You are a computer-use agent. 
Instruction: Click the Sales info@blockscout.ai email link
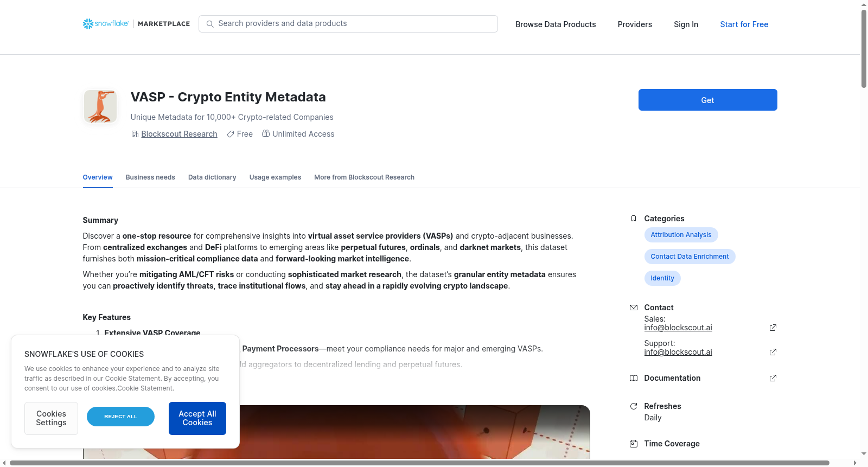tap(678, 328)
